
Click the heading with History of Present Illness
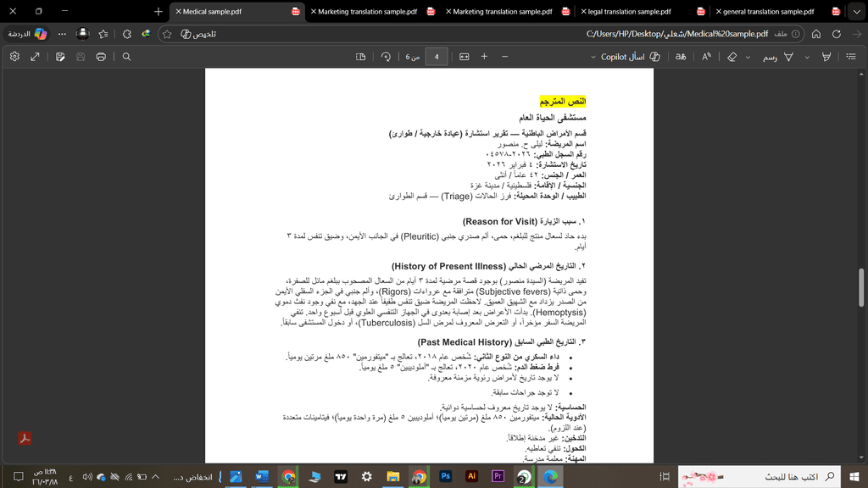(488, 266)
